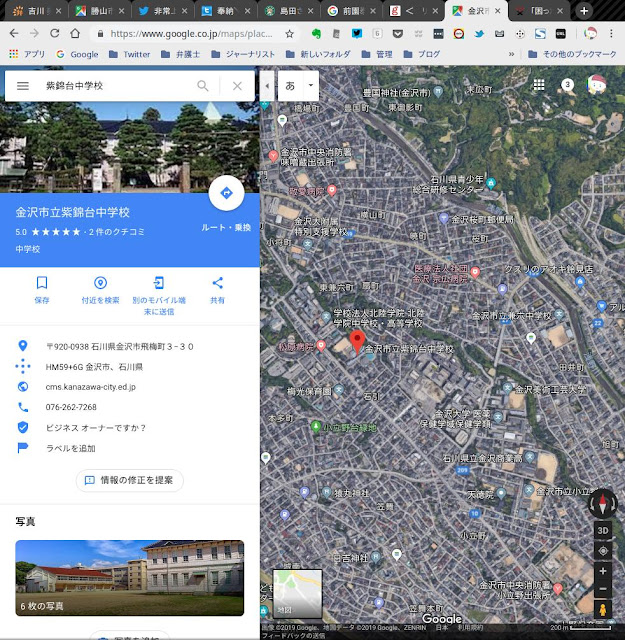The image size is (625, 640).
Task: Open the notifications badge showing 3
Action: [567, 85]
